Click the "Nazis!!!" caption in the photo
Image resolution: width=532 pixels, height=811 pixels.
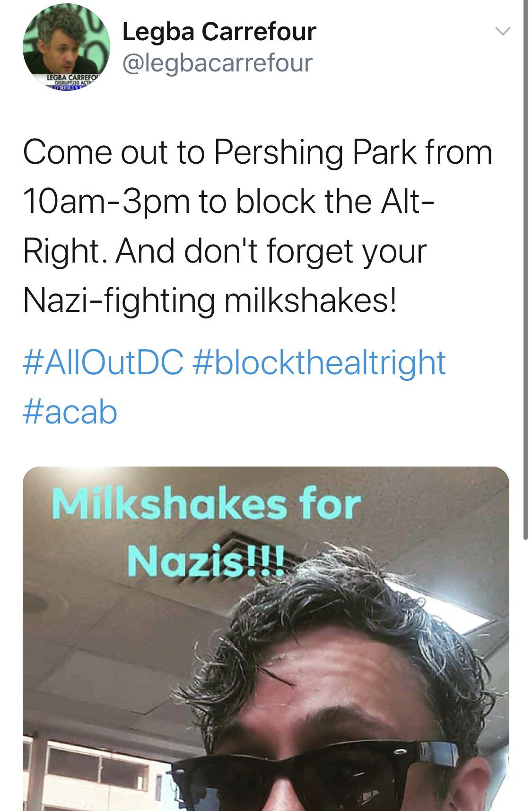[206, 560]
